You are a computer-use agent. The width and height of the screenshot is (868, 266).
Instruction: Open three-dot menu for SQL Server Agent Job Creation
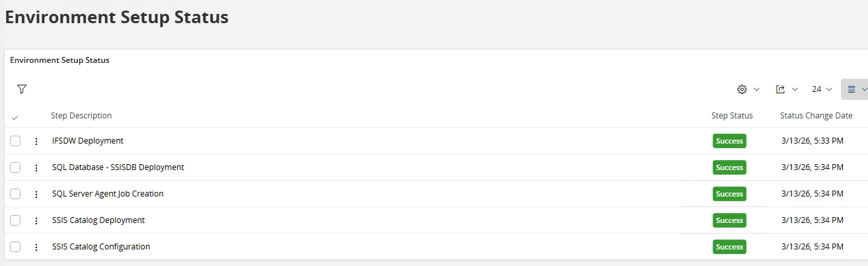click(x=36, y=194)
